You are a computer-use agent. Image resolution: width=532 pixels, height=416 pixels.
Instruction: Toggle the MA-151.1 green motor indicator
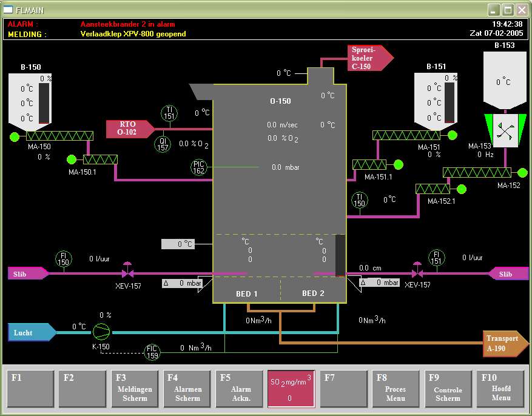(399, 164)
